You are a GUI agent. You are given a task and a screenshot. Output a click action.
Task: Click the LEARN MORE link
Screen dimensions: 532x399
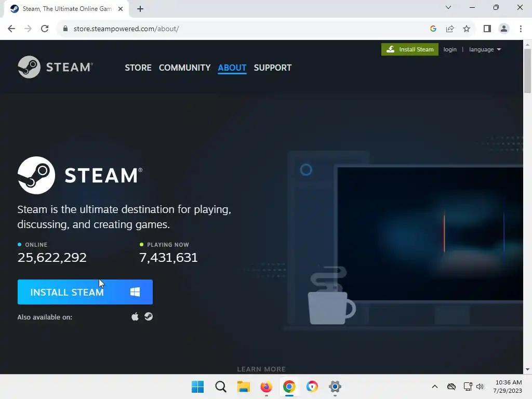pyautogui.click(x=261, y=369)
